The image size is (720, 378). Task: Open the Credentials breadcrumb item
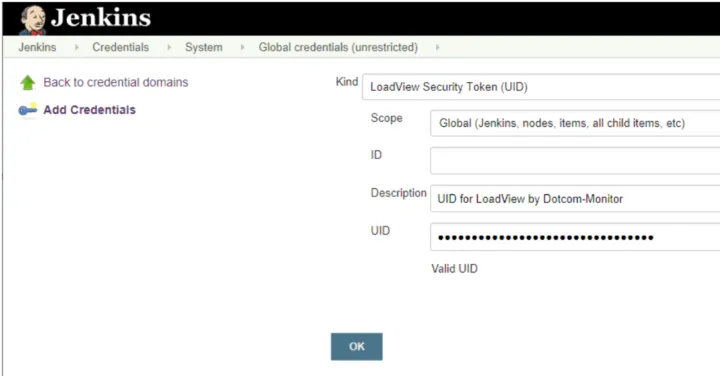click(121, 47)
